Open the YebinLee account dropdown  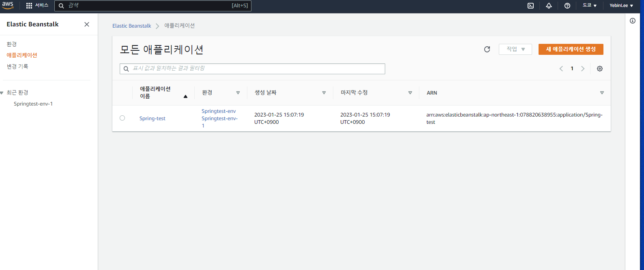click(621, 6)
